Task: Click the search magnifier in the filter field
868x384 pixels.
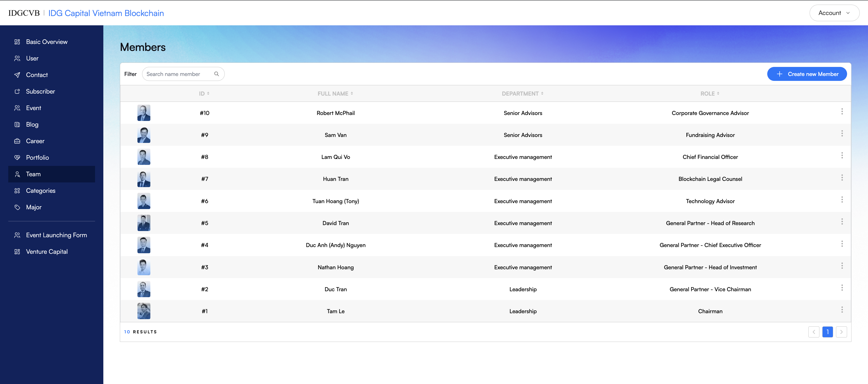Action: pos(217,74)
